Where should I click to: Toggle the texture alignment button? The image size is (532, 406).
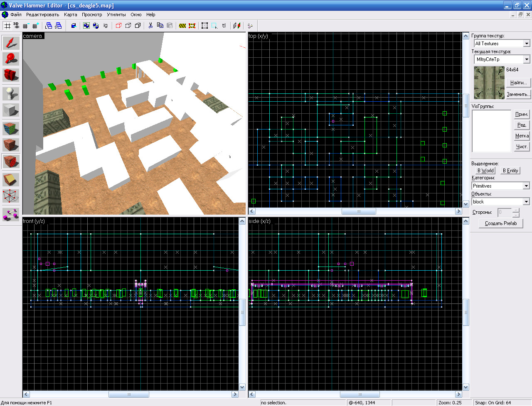(237, 26)
